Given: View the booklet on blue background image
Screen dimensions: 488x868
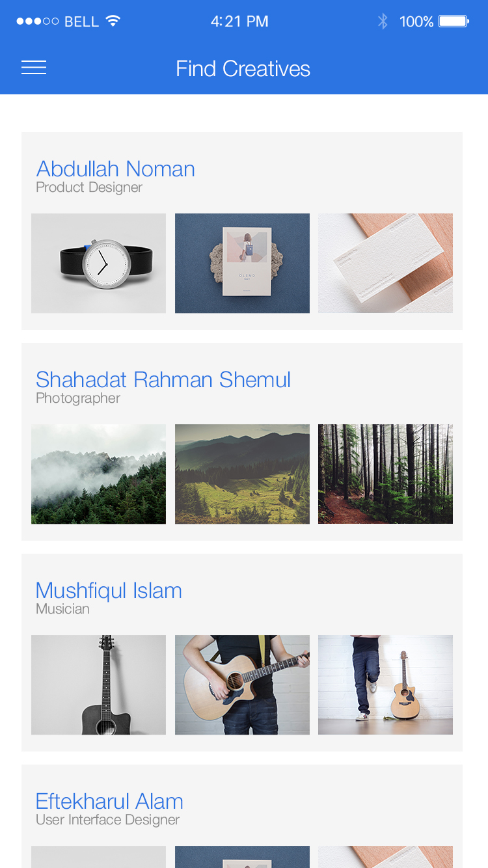Looking at the screenshot, I should (242, 264).
